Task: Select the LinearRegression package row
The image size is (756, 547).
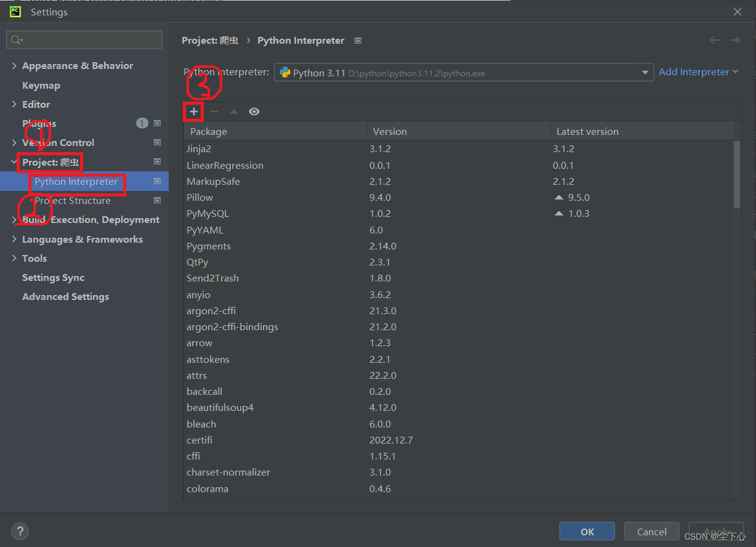Action: [x=459, y=165]
